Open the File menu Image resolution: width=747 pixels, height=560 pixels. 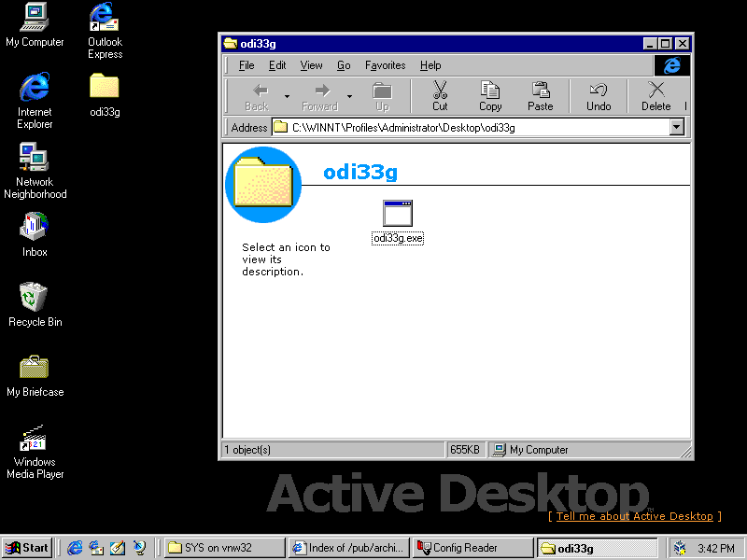pos(247,65)
